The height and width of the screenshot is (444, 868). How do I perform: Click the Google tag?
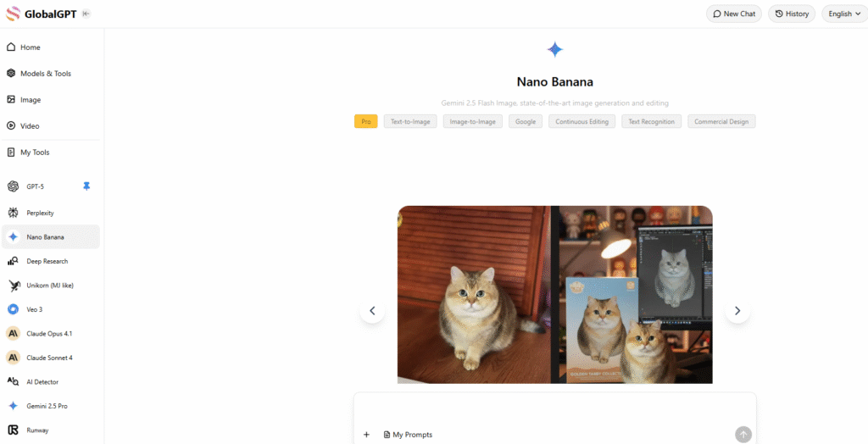pyautogui.click(x=526, y=121)
